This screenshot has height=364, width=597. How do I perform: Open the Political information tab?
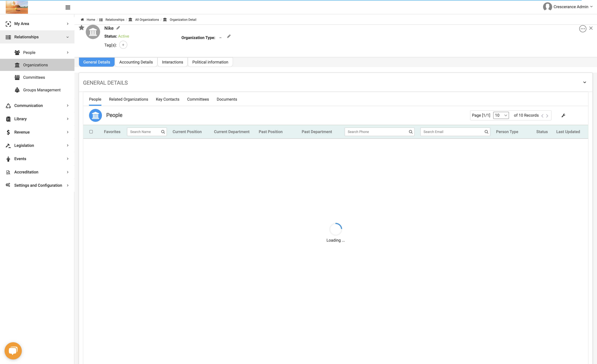210,62
